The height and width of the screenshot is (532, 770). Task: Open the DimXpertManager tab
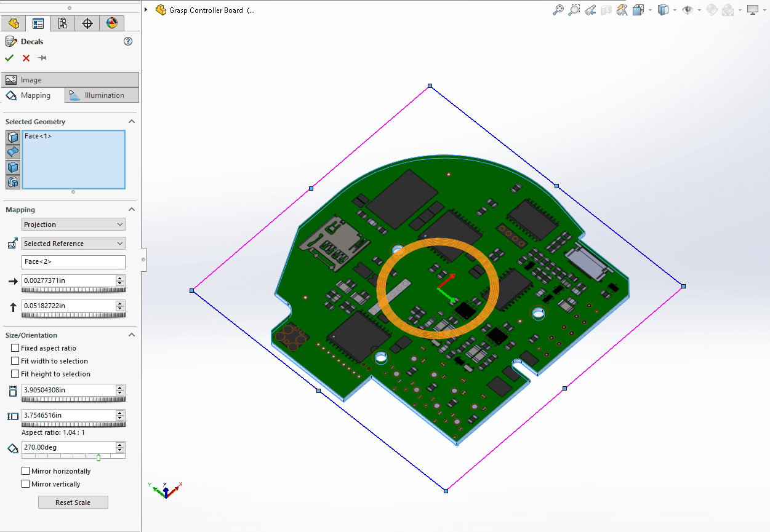(87, 23)
